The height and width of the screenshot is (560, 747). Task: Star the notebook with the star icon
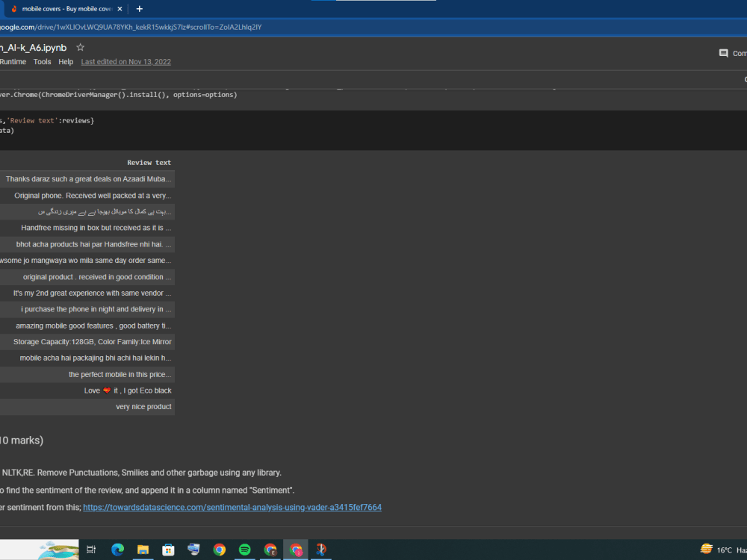click(80, 47)
